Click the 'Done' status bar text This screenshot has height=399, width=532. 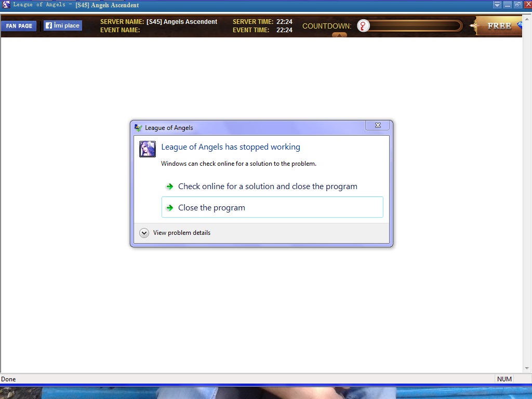coord(8,379)
